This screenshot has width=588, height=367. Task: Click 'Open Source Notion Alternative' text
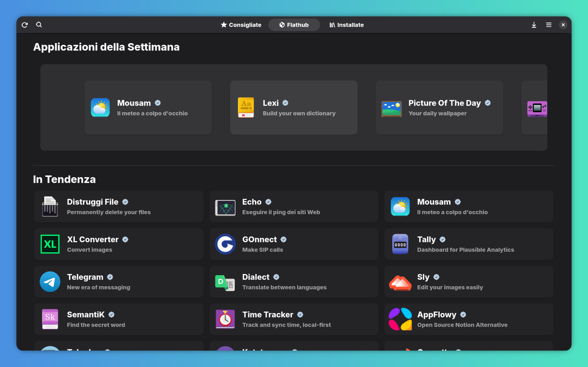point(462,324)
